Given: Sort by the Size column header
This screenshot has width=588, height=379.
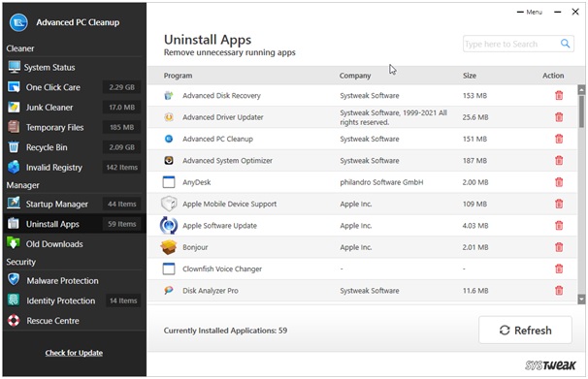Looking at the screenshot, I should click(469, 76).
